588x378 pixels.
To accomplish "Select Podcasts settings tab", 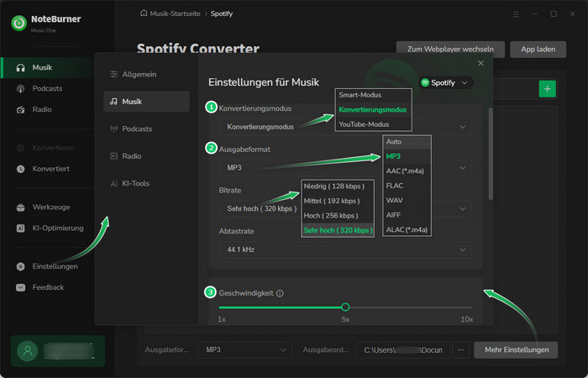I will pyautogui.click(x=146, y=129).
